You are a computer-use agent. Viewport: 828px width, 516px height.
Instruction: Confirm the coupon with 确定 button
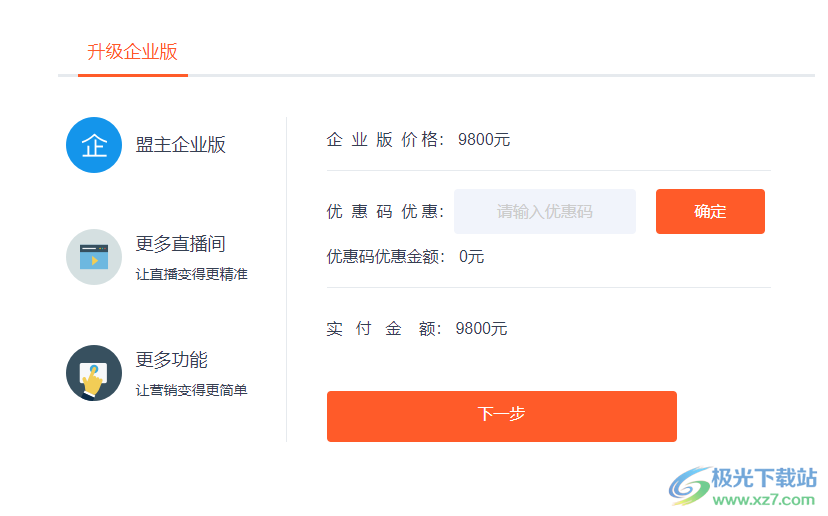[710, 211]
